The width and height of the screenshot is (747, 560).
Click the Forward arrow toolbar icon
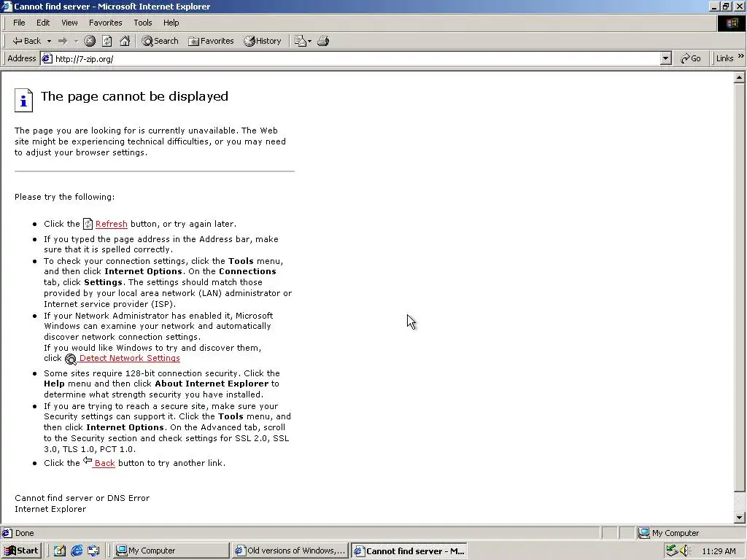[x=63, y=41]
